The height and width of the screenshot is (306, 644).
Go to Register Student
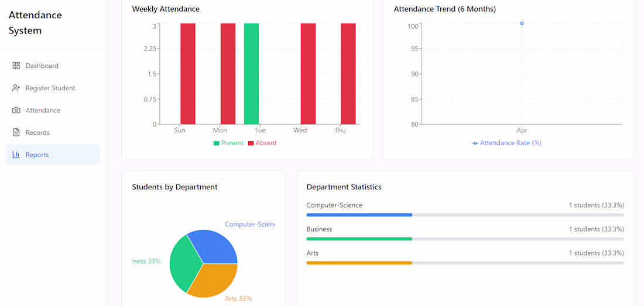pos(53,88)
